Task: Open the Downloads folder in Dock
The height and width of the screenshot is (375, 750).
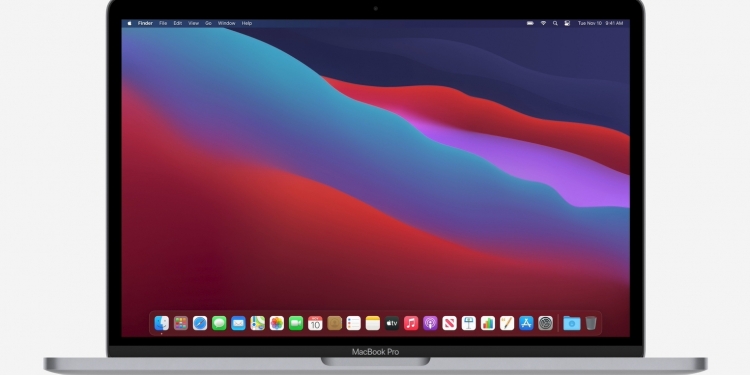Action: tap(572, 323)
